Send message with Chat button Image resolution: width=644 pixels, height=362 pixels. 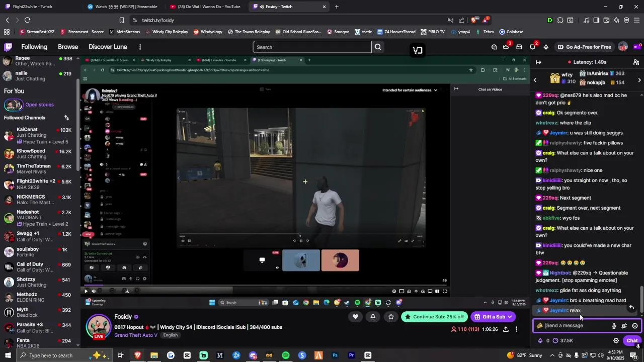point(632,340)
